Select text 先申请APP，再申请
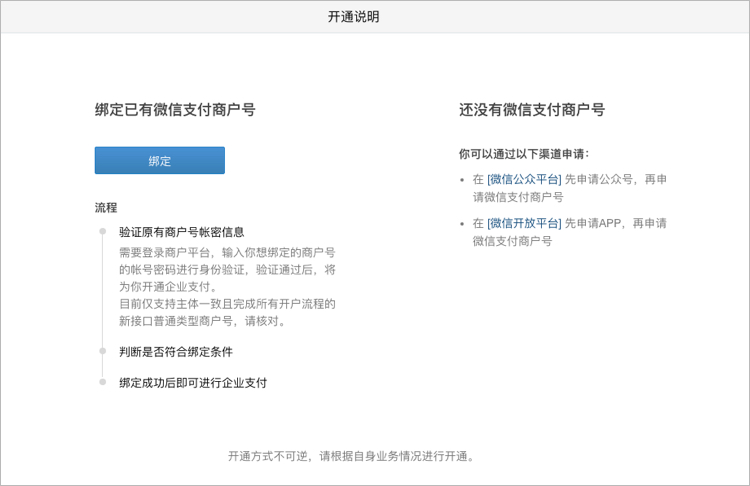The image size is (750, 486). [x=616, y=223]
